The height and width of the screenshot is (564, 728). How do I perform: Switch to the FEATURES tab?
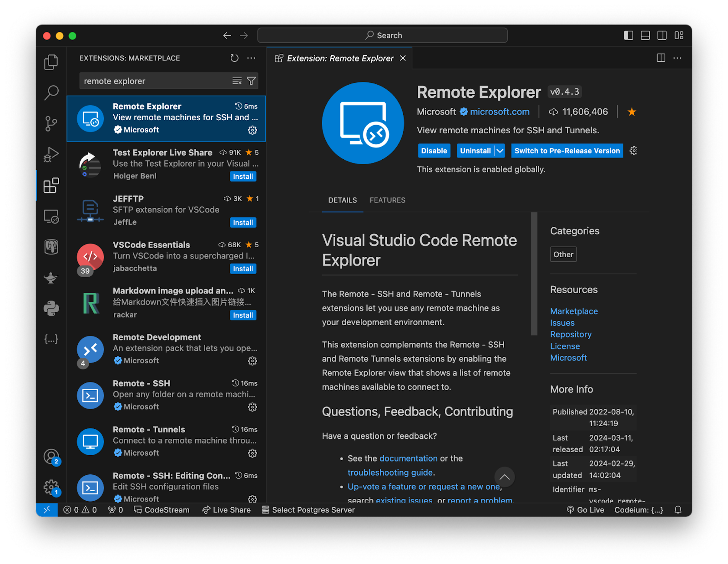point(388,200)
